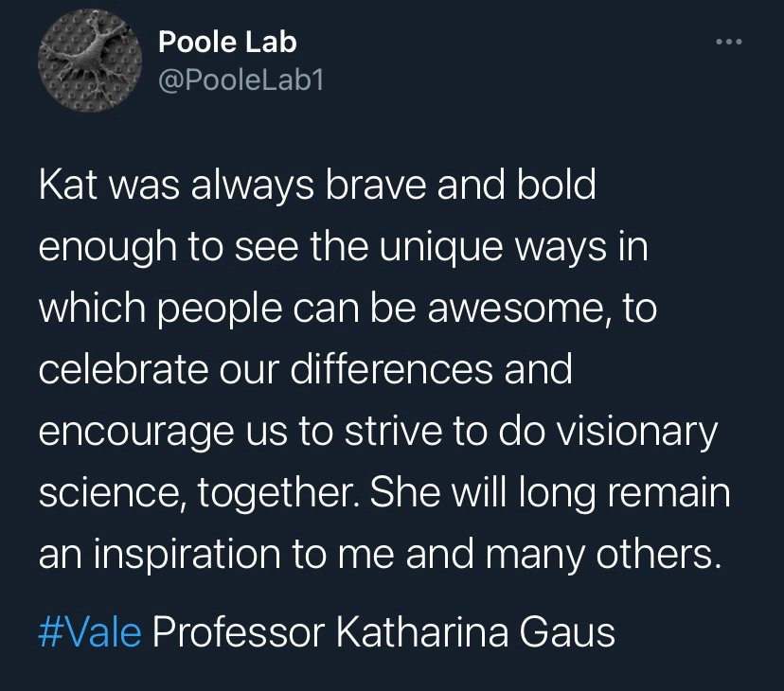784x691 pixels.
Task: Click the line beginning 'encourage us to strive'
Action: (x=379, y=432)
